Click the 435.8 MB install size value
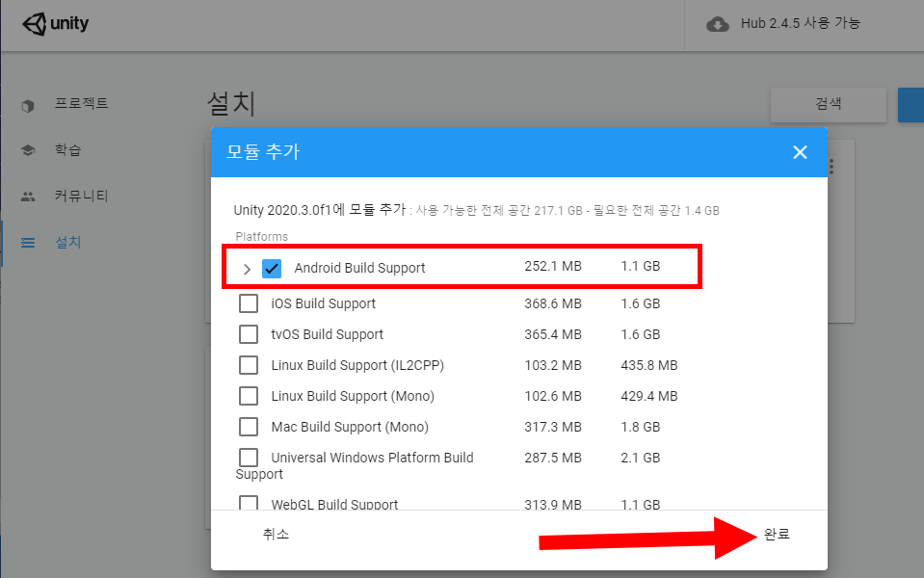 648,365
